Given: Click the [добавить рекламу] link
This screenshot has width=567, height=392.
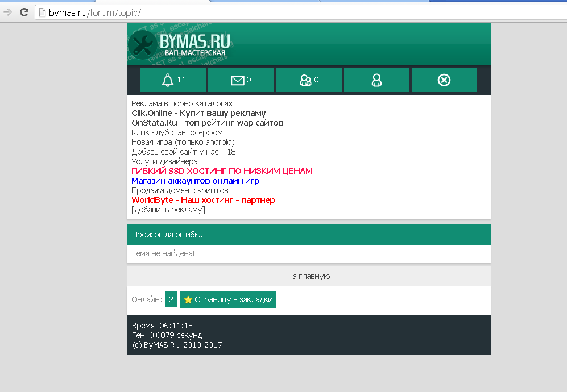Looking at the screenshot, I should tap(168, 210).
